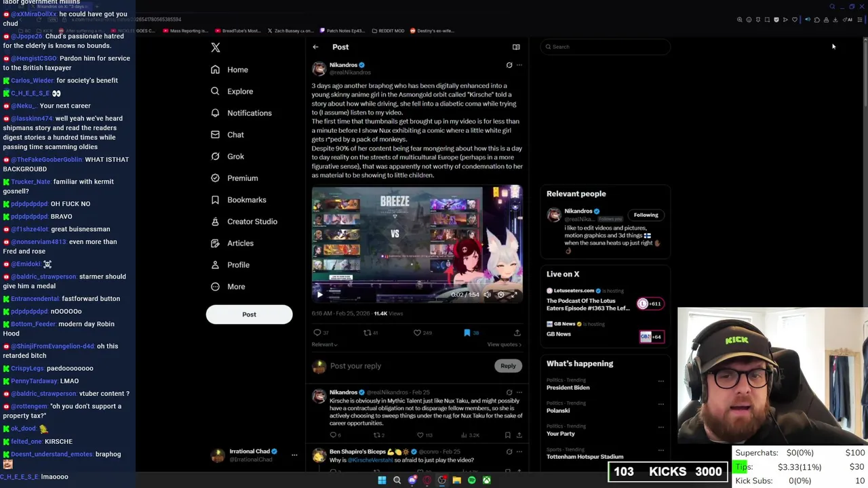This screenshot has height=488, width=868.
Task: Click the Nikandros avatar on the main post
Action: 319,68
